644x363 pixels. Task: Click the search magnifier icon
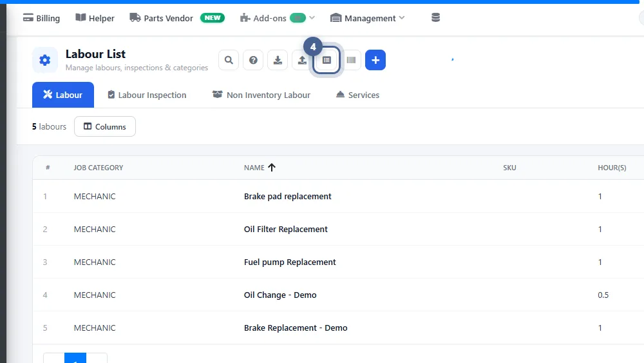[x=229, y=60]
